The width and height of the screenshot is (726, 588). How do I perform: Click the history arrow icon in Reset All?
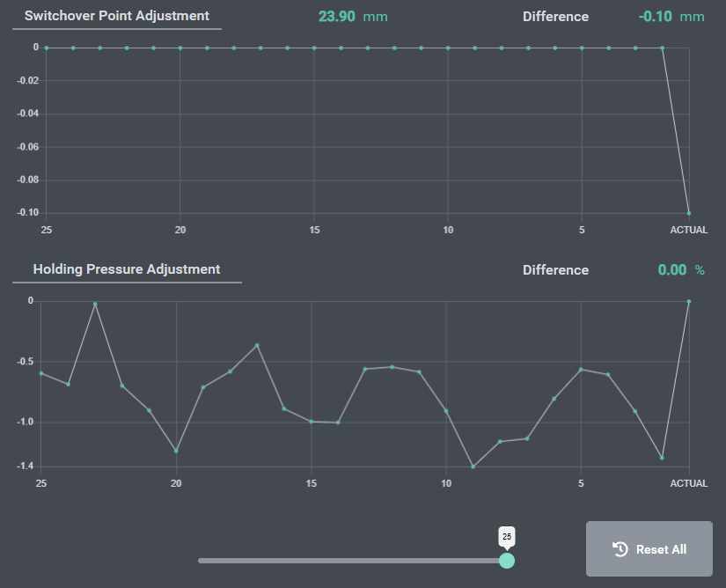pyautogui.click(x=620, y=549)
